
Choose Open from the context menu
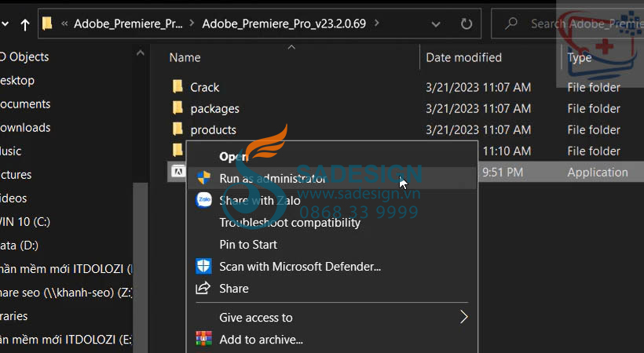[234, 156]
